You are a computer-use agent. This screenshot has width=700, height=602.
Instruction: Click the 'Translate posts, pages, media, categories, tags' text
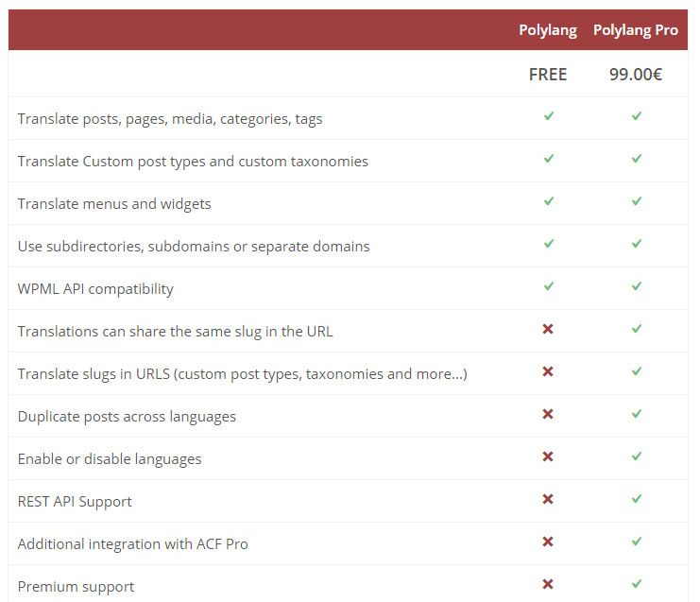coord(170,119)
